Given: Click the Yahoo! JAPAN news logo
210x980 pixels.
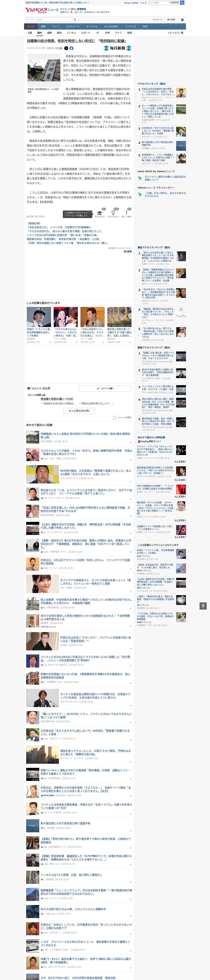Looking at the screenshot, I should coord(42,10).
